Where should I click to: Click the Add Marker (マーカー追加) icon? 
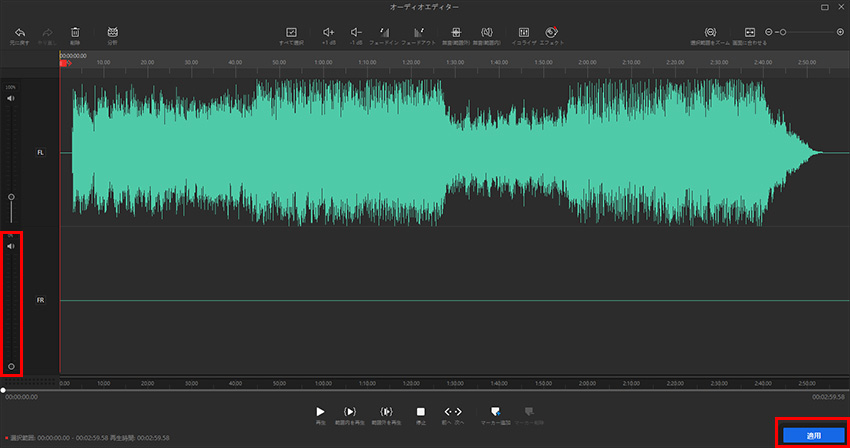pyautogui.click(x=494, y=412)
